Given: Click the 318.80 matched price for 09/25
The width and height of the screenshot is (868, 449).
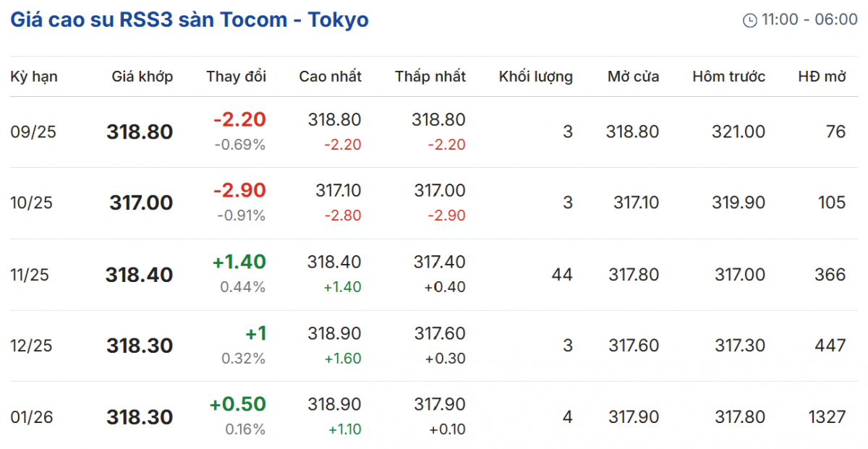Looking at the screenshot, I should (x=140, y=132).
